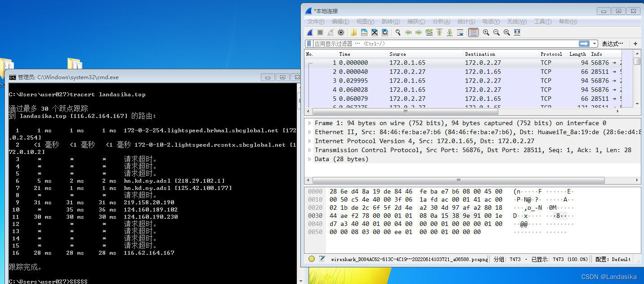Open the 电话(Y) menu
Image resolution: width=644 pixels, height=284 pixels.
491,22
